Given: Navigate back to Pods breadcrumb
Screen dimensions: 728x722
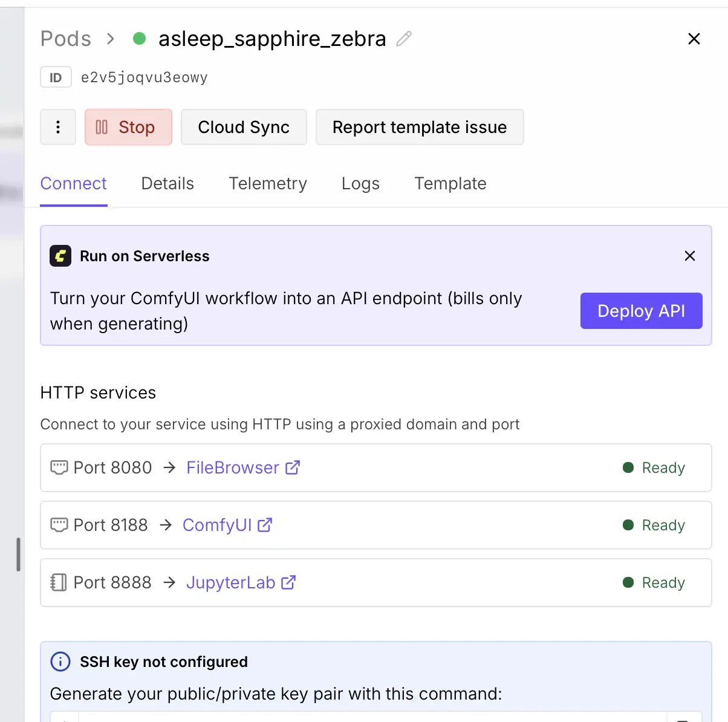Looking at the screenshot, I should (x=66, y=39).
